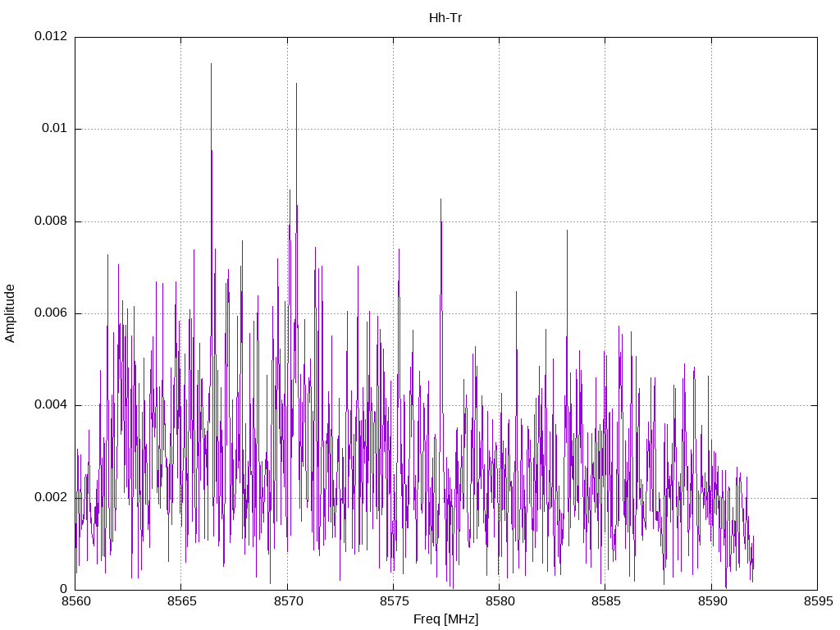Click the y-axis tick 0.004

tap(51, 405)
